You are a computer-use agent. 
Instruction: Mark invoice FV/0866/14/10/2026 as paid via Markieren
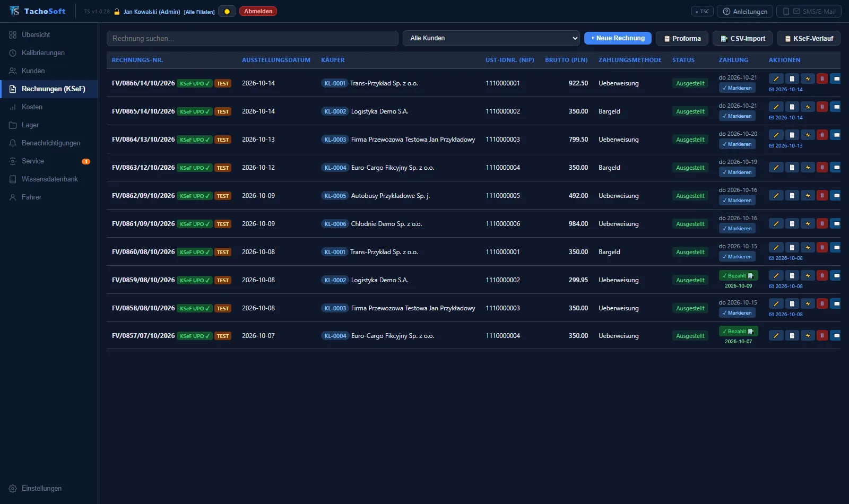[x=737, y=88]
